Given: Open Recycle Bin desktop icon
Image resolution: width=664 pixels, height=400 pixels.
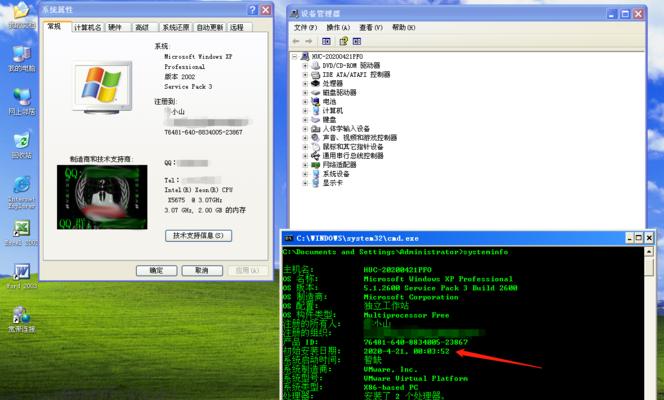Looking at the screenshot, I should click(21, 145).
